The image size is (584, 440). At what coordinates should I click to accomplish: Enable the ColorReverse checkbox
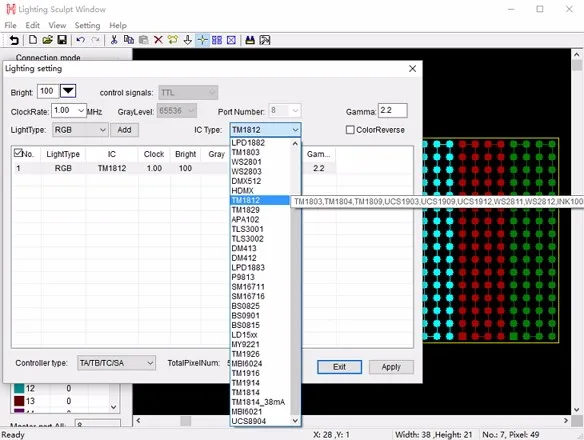click(x=350, y=130)
